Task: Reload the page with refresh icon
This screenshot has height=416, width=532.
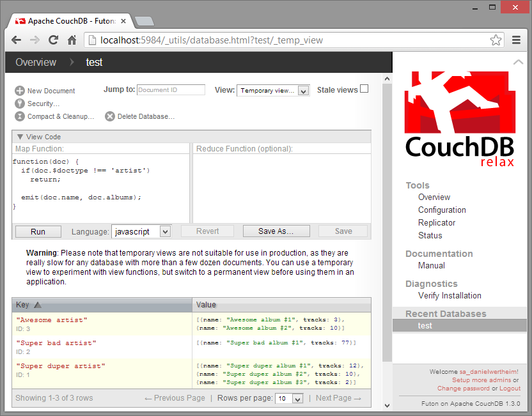Action: tap(53, 40)
